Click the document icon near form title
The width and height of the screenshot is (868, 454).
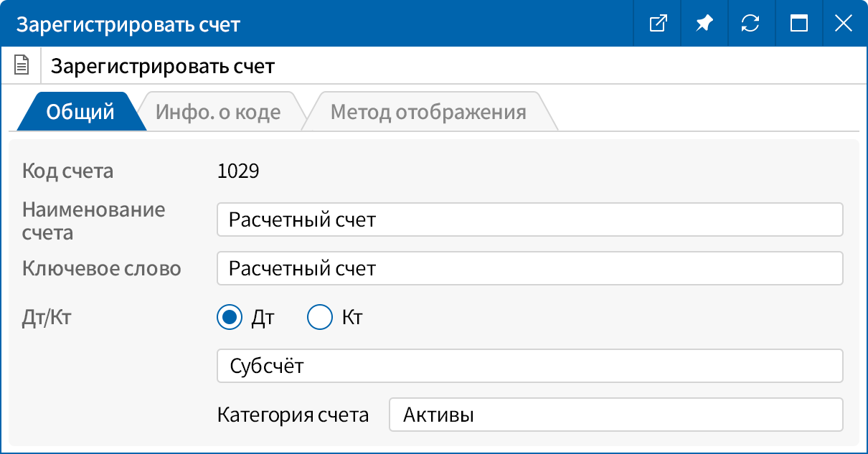[22, 64]
